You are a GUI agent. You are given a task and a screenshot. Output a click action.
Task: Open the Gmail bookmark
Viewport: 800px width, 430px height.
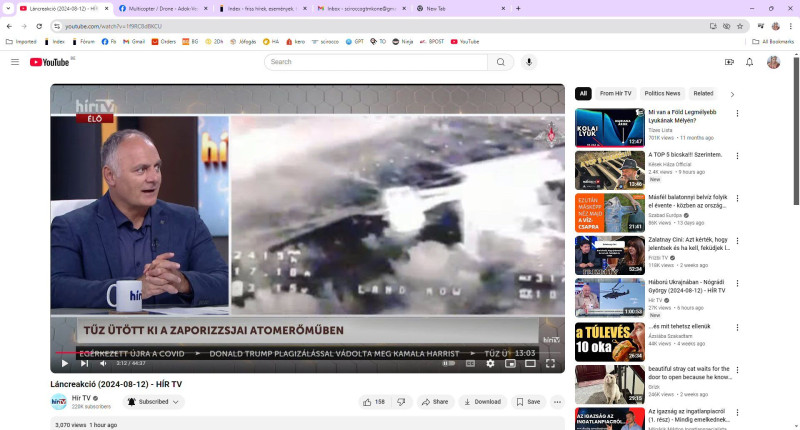[x=134, y=42]
